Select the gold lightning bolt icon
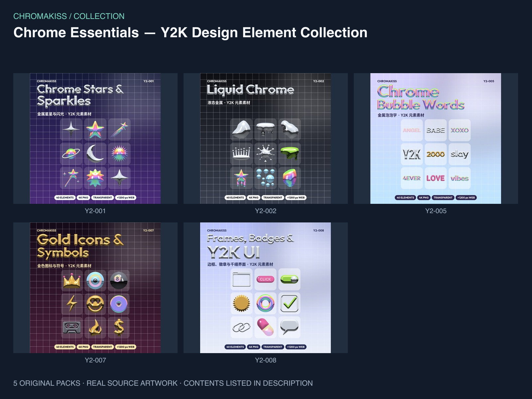This screenshot has width=532, height=399. (72, 304)
